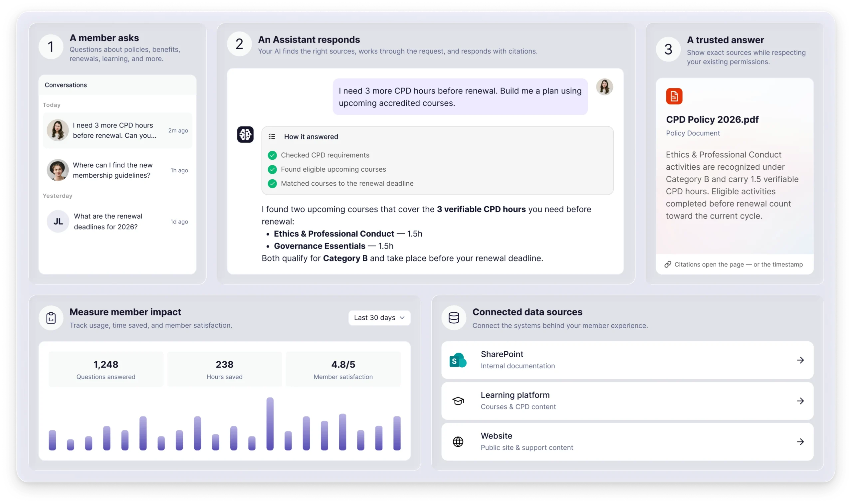Click the checklist icon next to How it answered
The width and height of the screenshot is (852, 504).
[x=272, y=136]
